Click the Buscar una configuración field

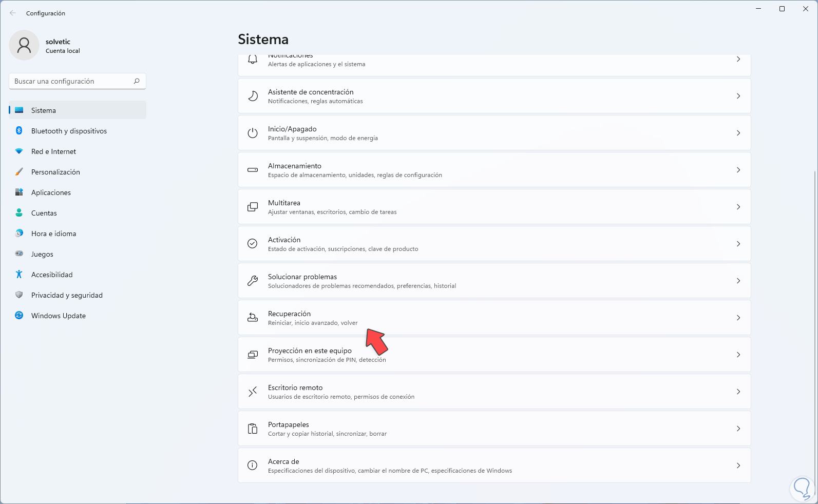(72, 81)
